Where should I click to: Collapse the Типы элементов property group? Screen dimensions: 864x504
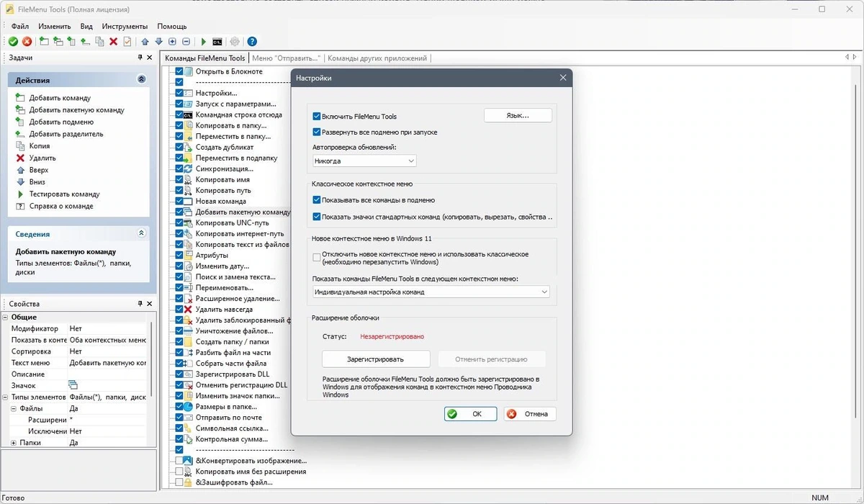[x=5, y=397]
